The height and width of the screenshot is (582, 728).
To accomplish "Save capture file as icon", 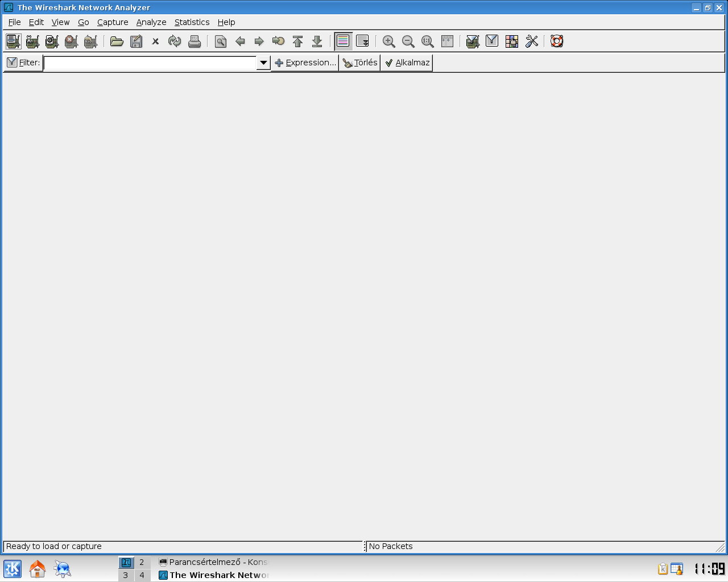I will [x=136, y=41].
